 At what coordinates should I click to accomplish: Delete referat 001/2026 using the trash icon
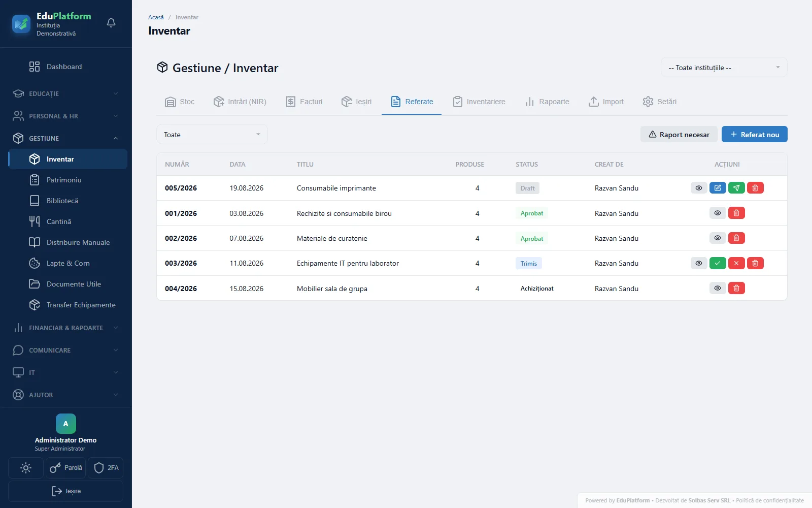(x=736, y=213)
